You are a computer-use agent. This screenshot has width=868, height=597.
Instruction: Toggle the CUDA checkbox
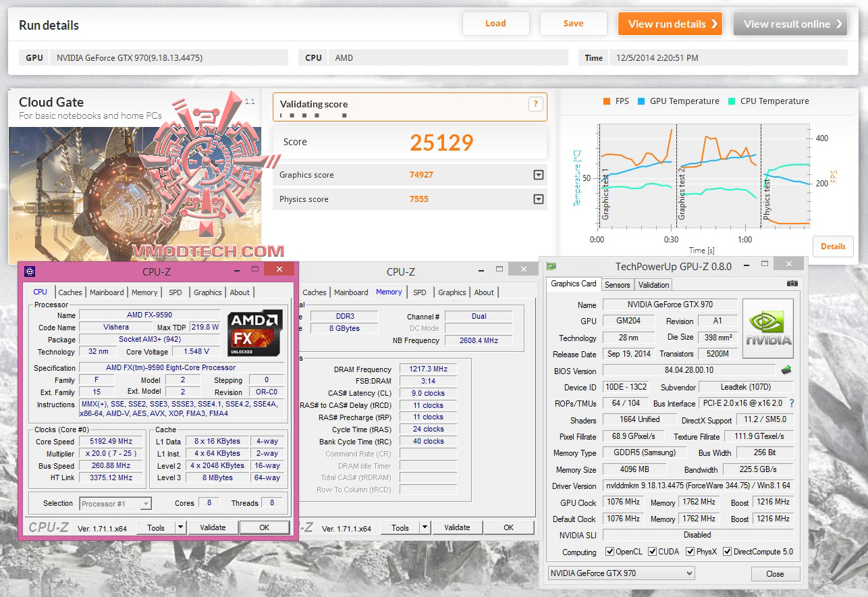(653, 552)
